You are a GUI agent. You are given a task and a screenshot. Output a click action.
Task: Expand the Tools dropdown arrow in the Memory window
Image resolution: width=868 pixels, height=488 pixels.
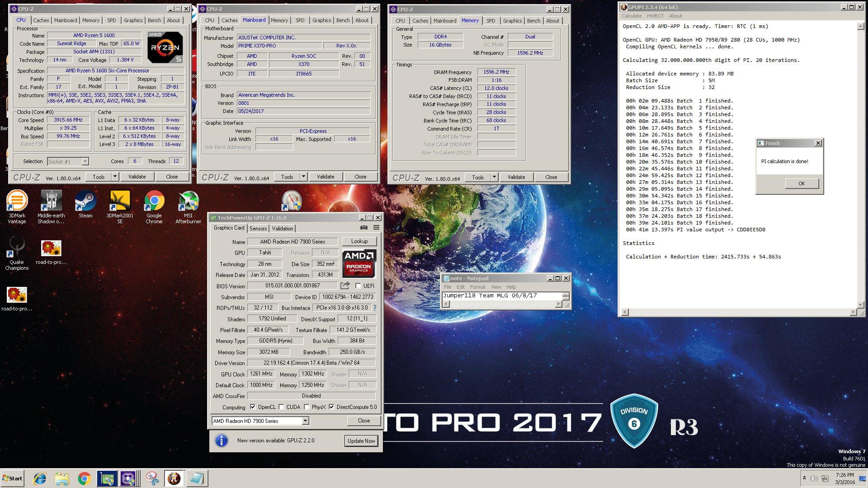click(x=494, y=177)
